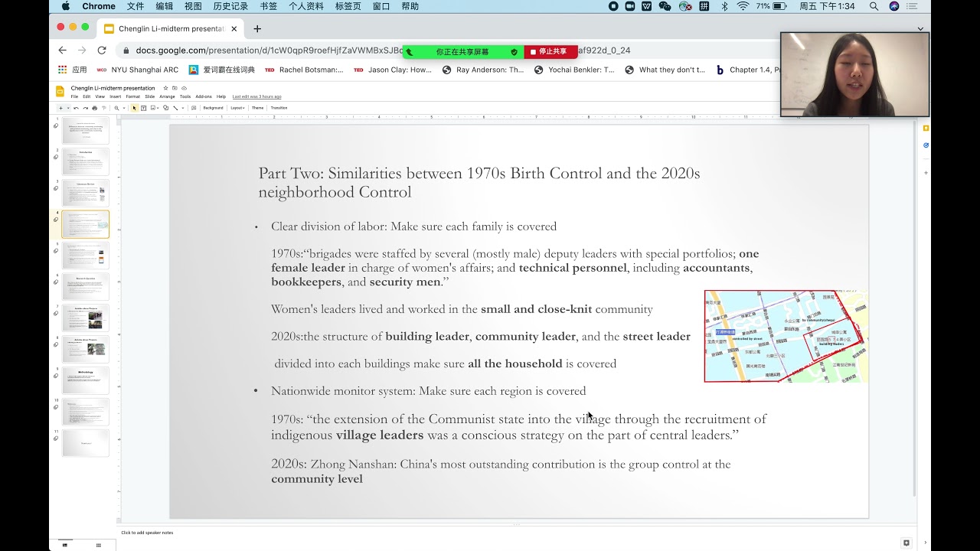Select the Line tool
980x551 pixels.
pos(175,108)
